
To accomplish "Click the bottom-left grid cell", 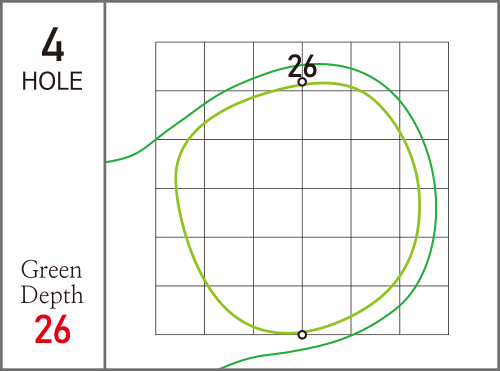I will click(x=180, y=310).
